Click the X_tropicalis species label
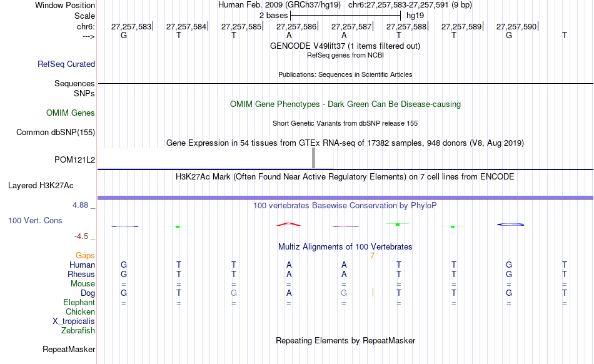The height and width of the screenshot is (364, 594). pos(74,321)
